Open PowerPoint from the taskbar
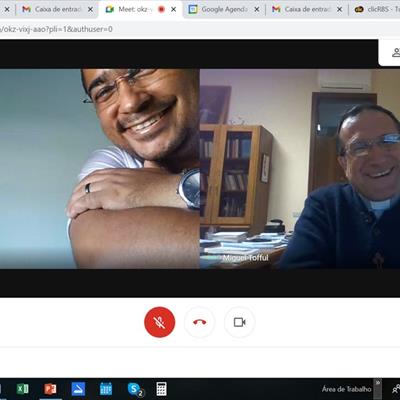Viewport: 400px width, 400px height. pyautogui.click(x=50, y=389)
